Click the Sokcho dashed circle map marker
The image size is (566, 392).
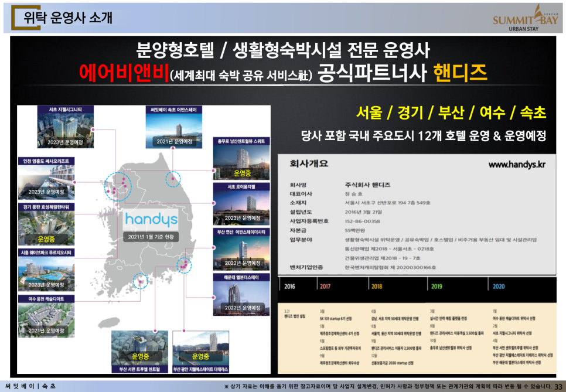coord(173,179)
